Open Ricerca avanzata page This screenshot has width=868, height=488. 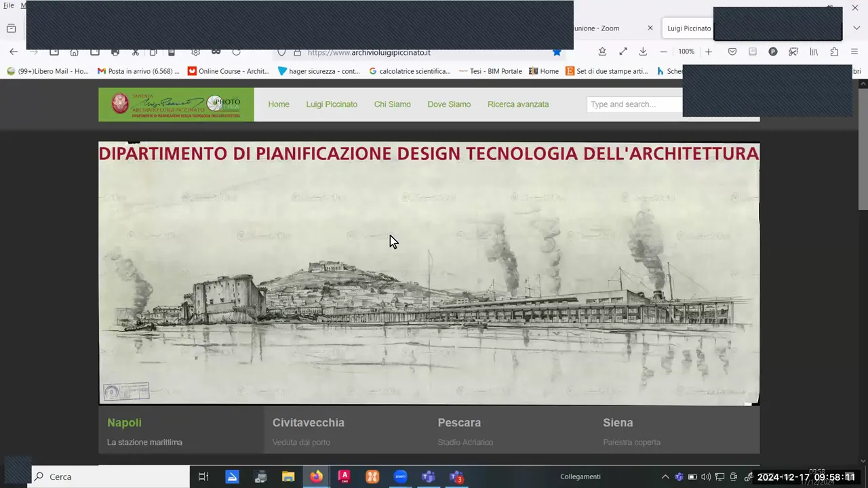(x=518, y=104)
